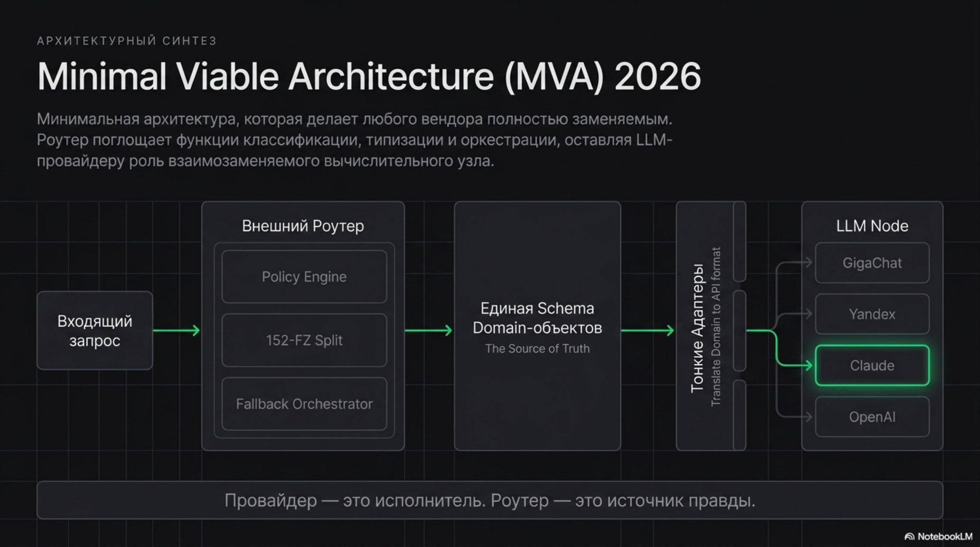
Task: Click the LLM Node heading
Action: (872, 226)
